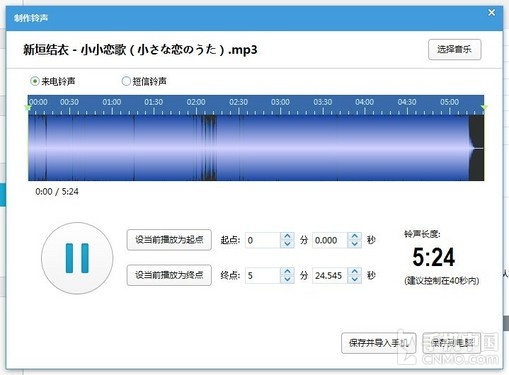This screenshot has width=509, height=375.
Task: Click the 保存到电脑 button
Action: click(x=452, y=343)
